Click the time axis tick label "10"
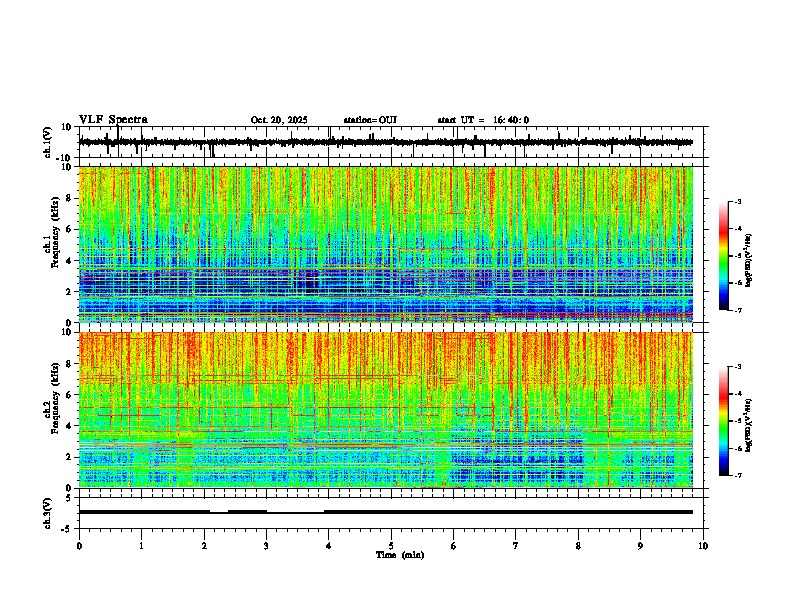 coord(703,546)
